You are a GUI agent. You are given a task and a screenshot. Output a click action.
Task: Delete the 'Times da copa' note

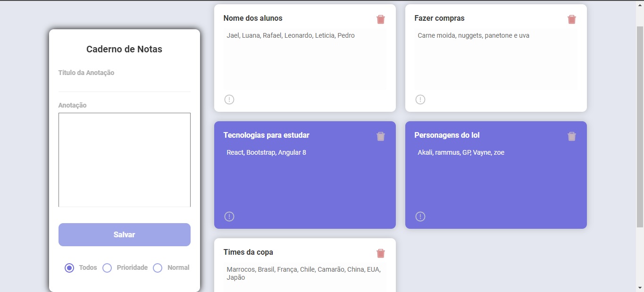381,253
